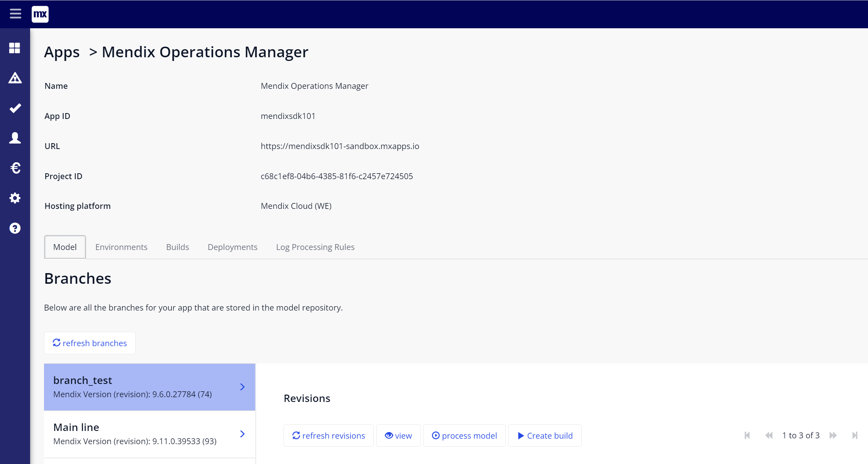Open the settings gear icon in sidebar

tap(15, 198)
